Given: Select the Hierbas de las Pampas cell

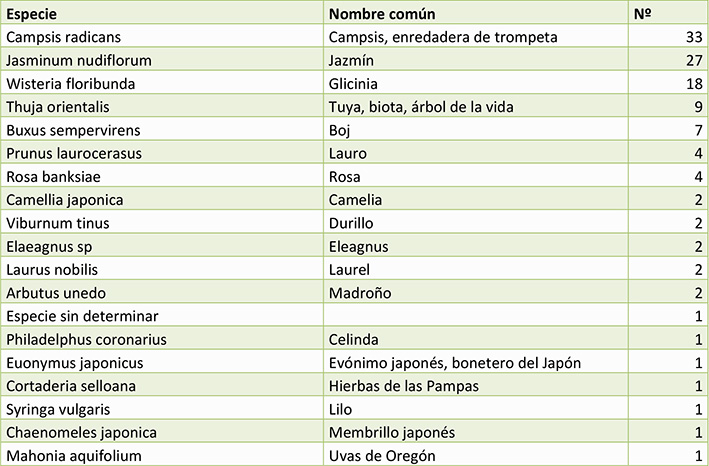Looking at the screenshot, I should click(x=476, y=385).
